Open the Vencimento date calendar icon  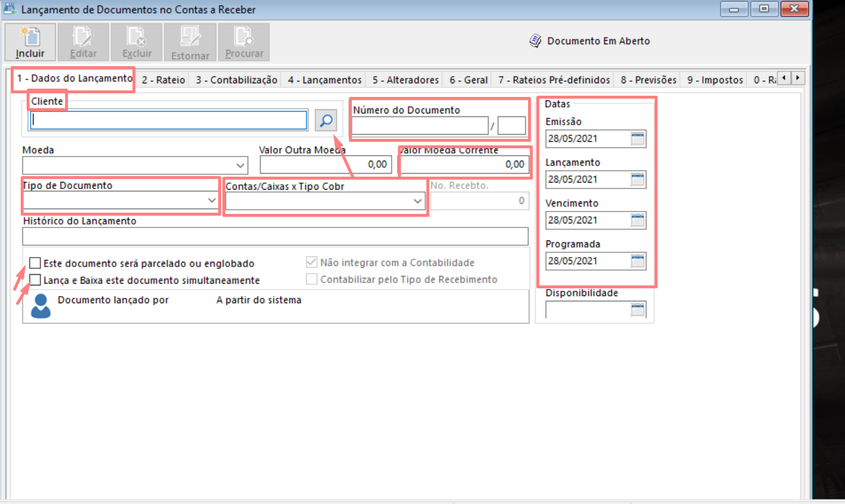637,220
